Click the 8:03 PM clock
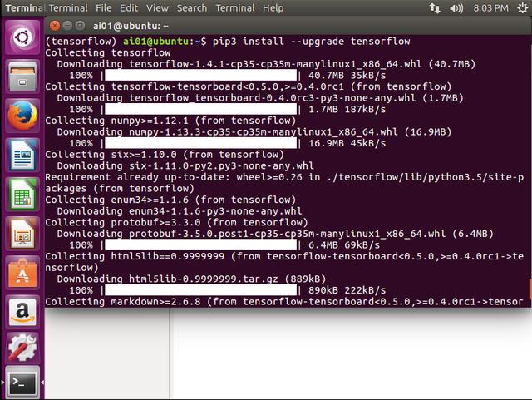The width and height of the screenshot is (532, 400). coord(487,8)
